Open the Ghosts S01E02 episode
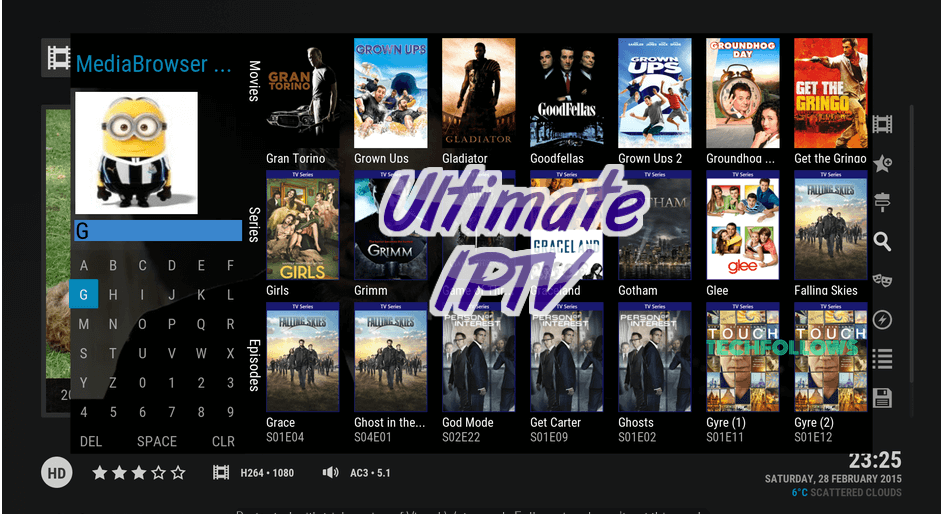The image size is (943, 514). 654,357
